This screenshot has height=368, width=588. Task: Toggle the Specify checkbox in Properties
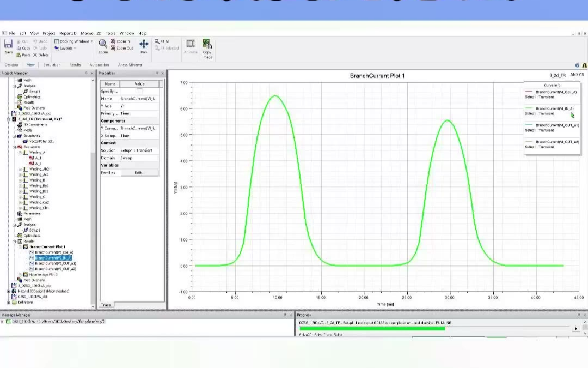click(x=139, y=91)
